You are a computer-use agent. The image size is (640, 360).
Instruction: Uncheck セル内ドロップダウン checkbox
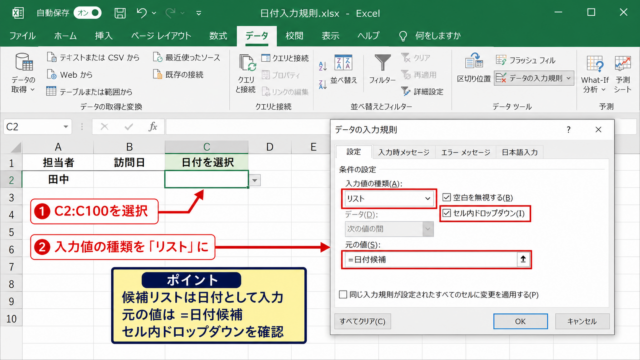click(x=447, y=213)
